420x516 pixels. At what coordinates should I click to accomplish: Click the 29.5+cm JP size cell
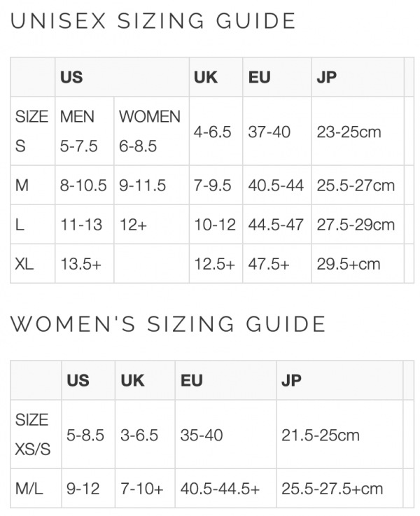349,264
